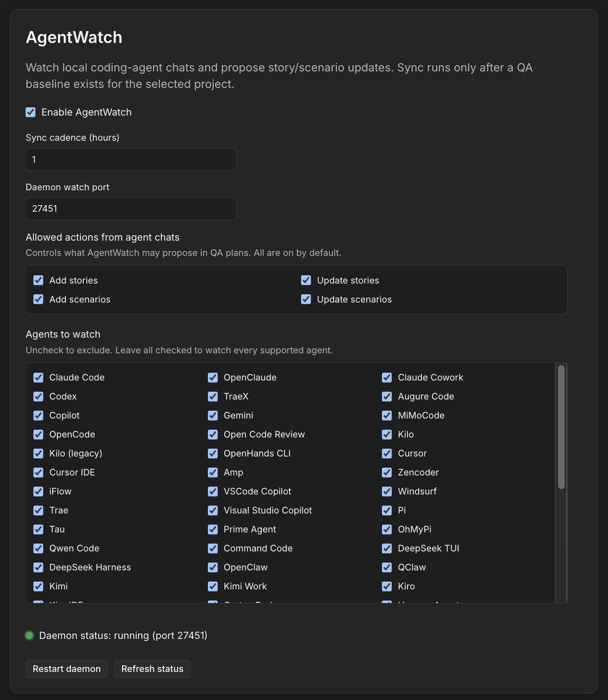Exclude the OpenClaw agent

213,568
